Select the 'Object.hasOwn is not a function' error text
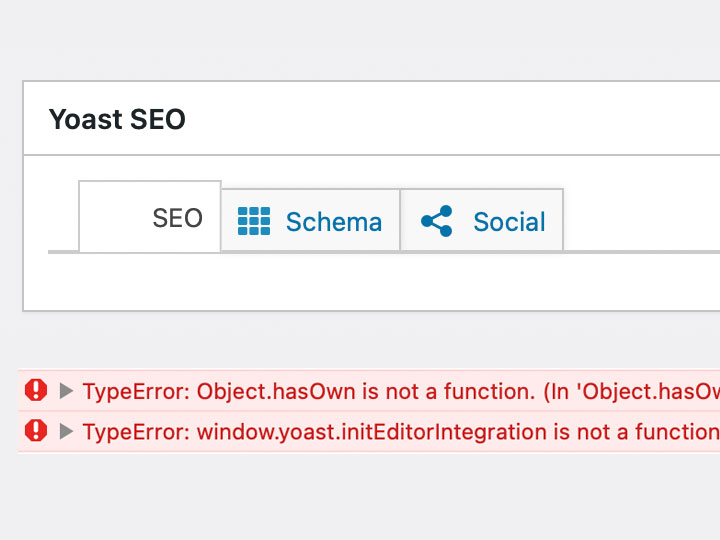The width and height of the screenshot is (720, 540). coord(366,392)
